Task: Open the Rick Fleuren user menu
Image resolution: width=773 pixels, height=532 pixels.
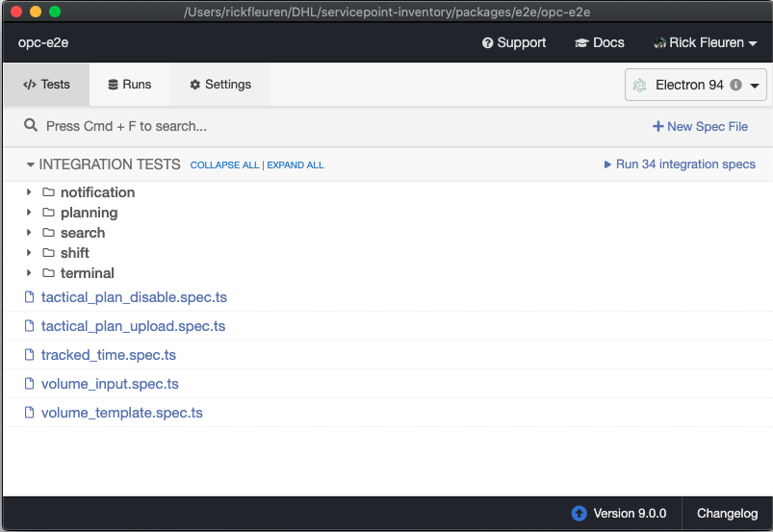Action: tap(705, 43)
